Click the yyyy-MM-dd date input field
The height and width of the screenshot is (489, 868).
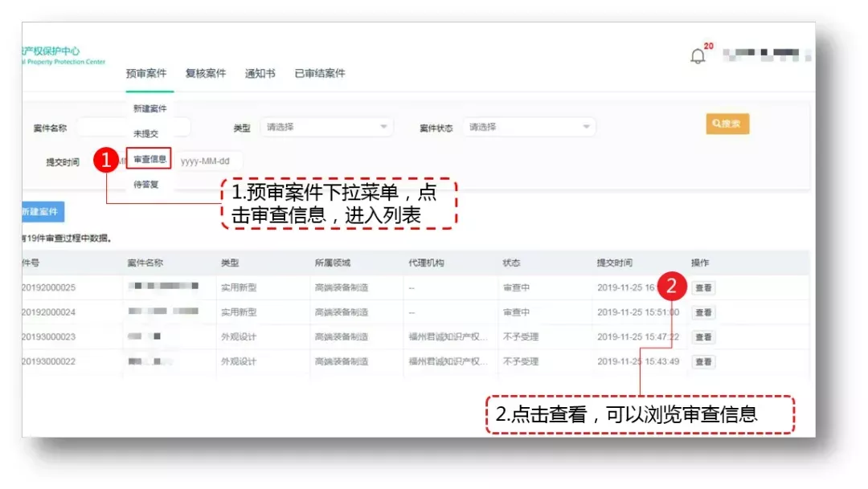coord(211,159)
